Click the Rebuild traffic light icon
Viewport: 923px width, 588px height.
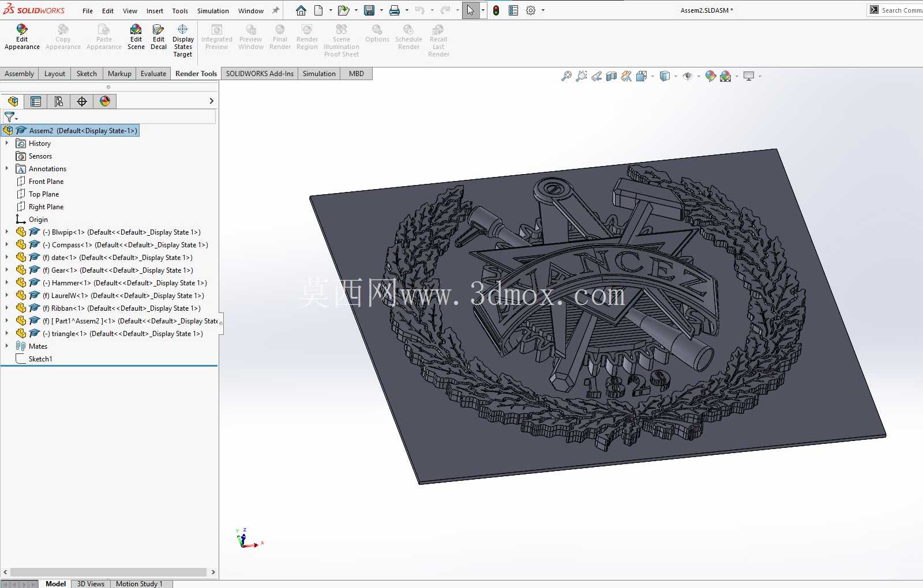496,10
